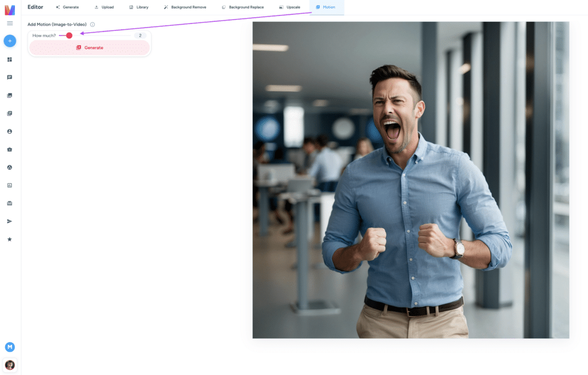Open the image gallery sidebar icon

pos(10,95)
